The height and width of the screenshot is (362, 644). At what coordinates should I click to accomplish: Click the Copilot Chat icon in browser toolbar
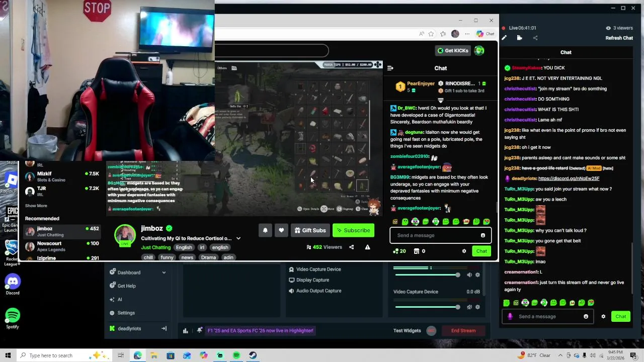(486, 34)
